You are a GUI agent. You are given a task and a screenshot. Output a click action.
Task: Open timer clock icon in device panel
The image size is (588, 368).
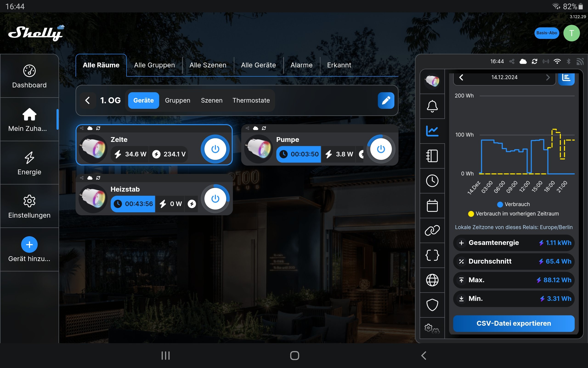click(x=432, y=181)
